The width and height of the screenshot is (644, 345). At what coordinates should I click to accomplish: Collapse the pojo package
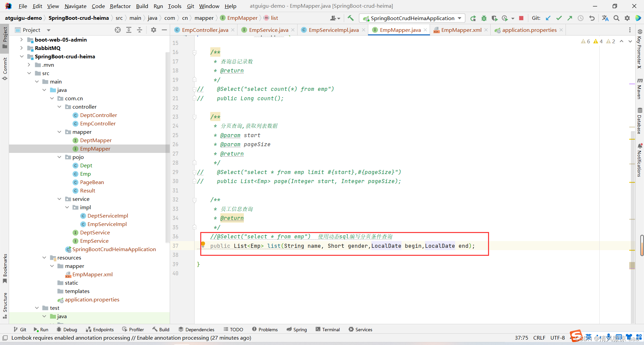[x=59, y=157]
